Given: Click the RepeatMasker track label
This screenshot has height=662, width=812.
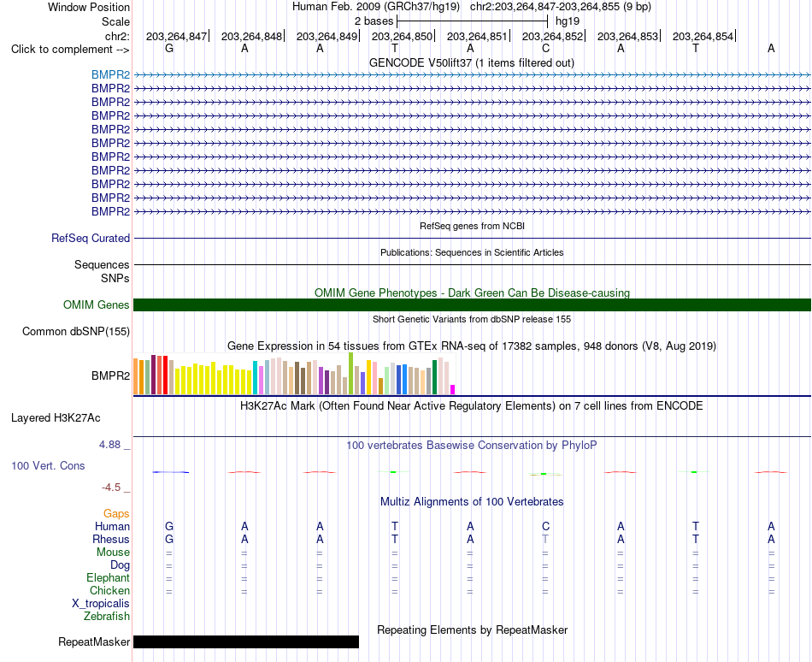Looking at the screenshot, I should point(94,642).
